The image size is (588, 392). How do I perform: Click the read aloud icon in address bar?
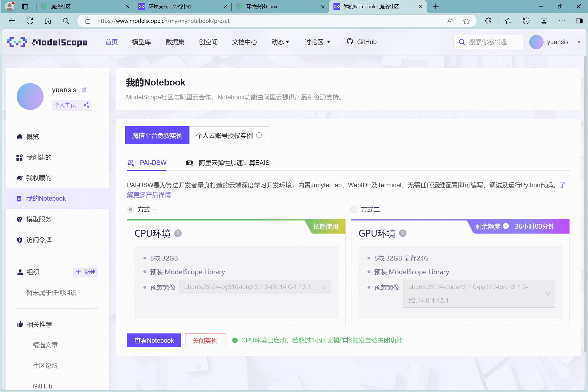[450, 21]
